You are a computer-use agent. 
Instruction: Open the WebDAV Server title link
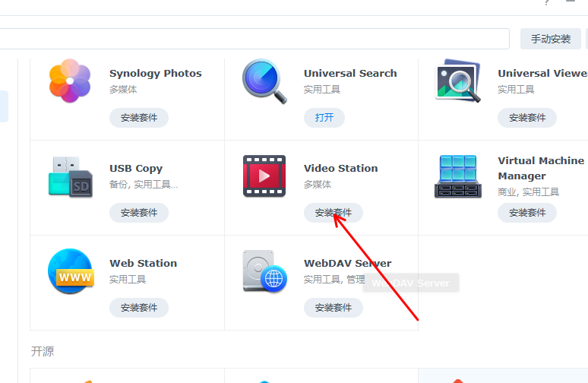point(348,263)
